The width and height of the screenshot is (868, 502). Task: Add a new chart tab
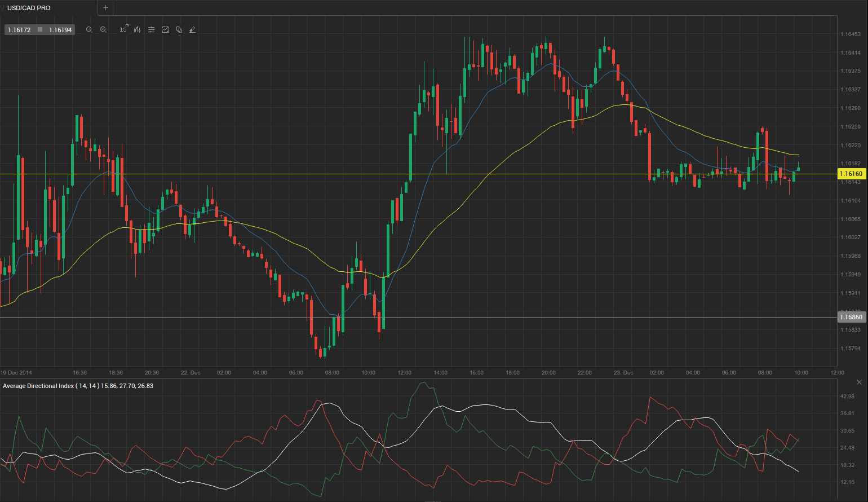coord(105,8)
